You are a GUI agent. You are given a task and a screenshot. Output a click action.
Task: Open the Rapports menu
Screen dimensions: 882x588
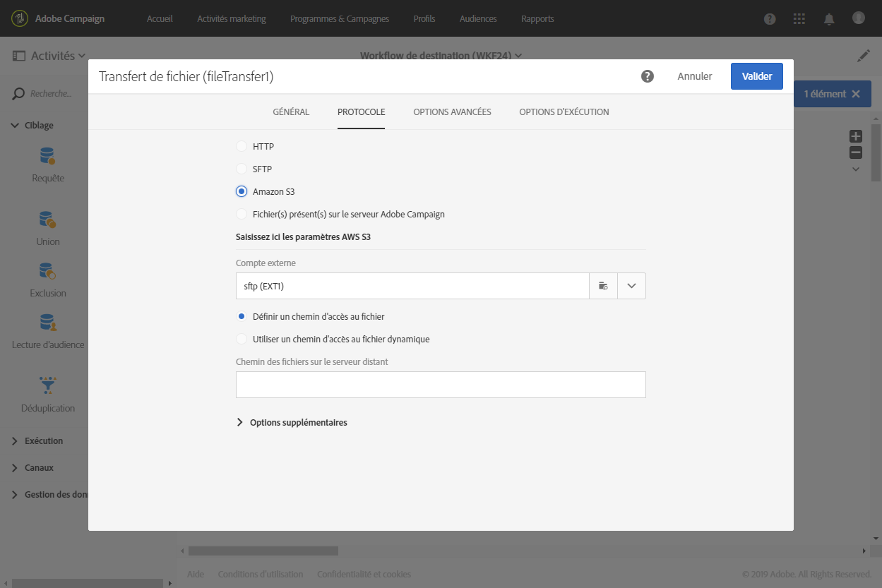point(537,19)
